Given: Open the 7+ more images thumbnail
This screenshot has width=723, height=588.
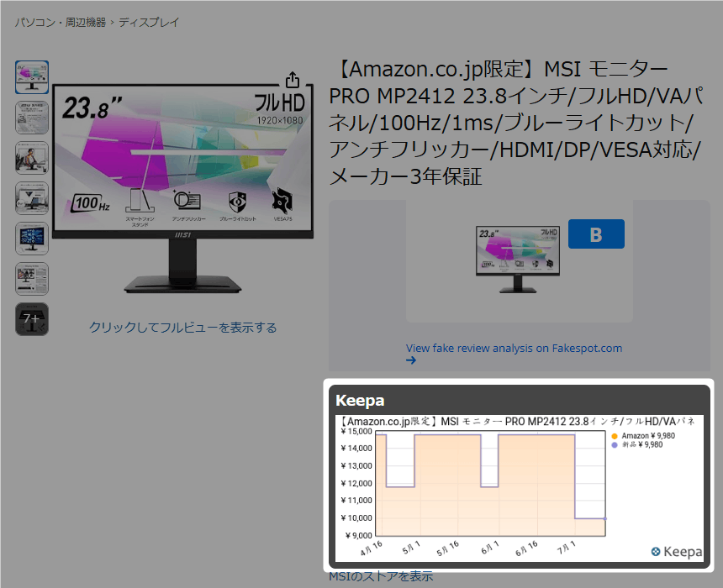Looking at the screenshot, I should [x=32, y=319].
